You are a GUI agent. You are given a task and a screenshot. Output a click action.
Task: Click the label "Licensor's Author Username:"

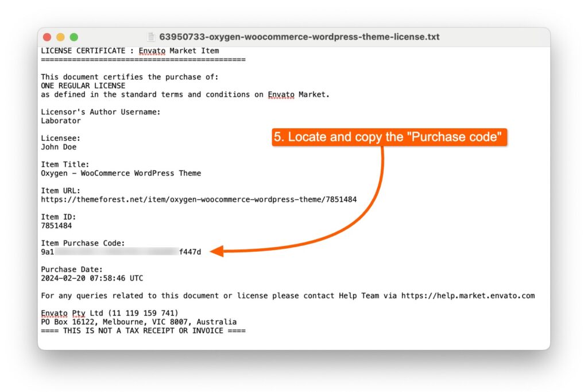pyautogui.click(x=100, y=112)
